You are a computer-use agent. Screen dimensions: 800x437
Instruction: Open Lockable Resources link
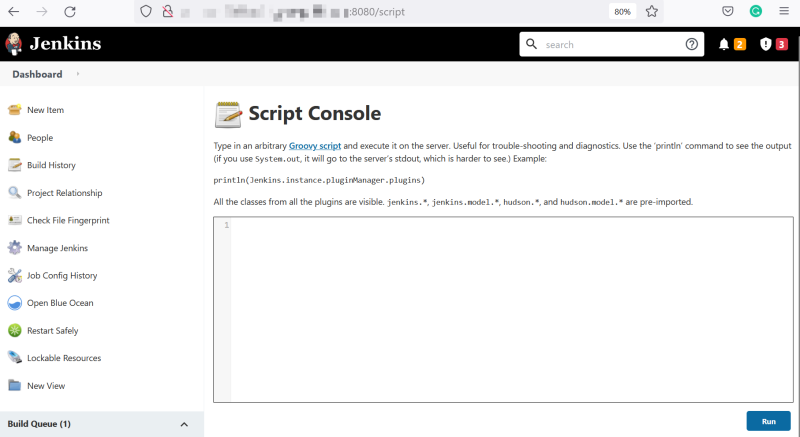(x=64, y=358)
